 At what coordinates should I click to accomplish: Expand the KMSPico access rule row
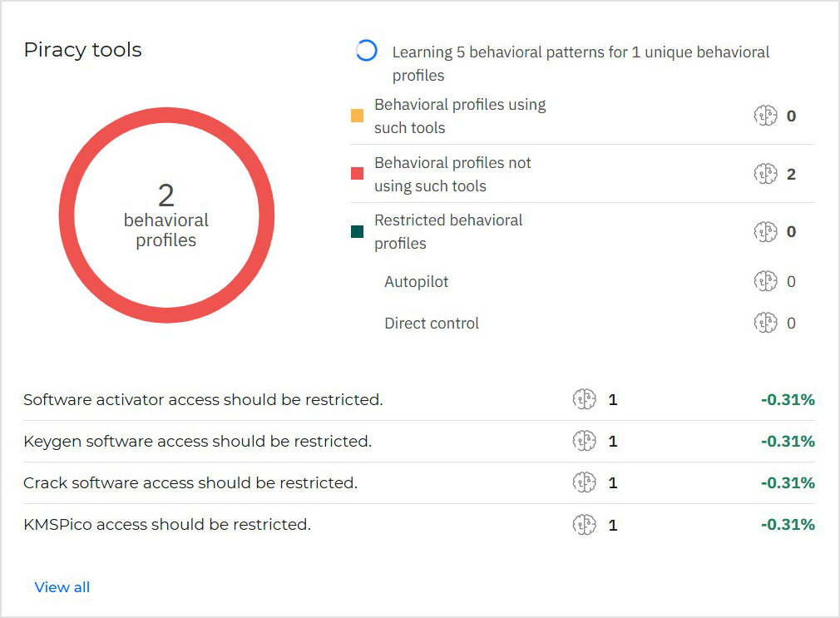pos(166,525)
